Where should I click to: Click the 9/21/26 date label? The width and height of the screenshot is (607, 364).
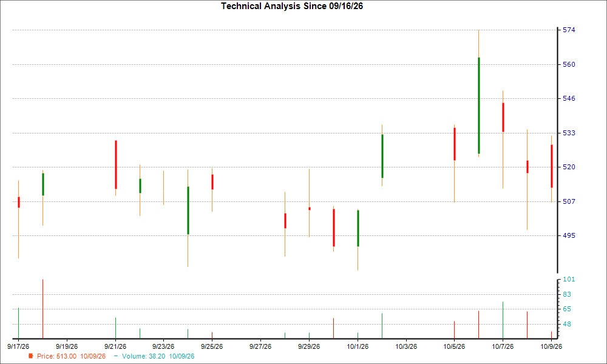[x=115, y=346]
